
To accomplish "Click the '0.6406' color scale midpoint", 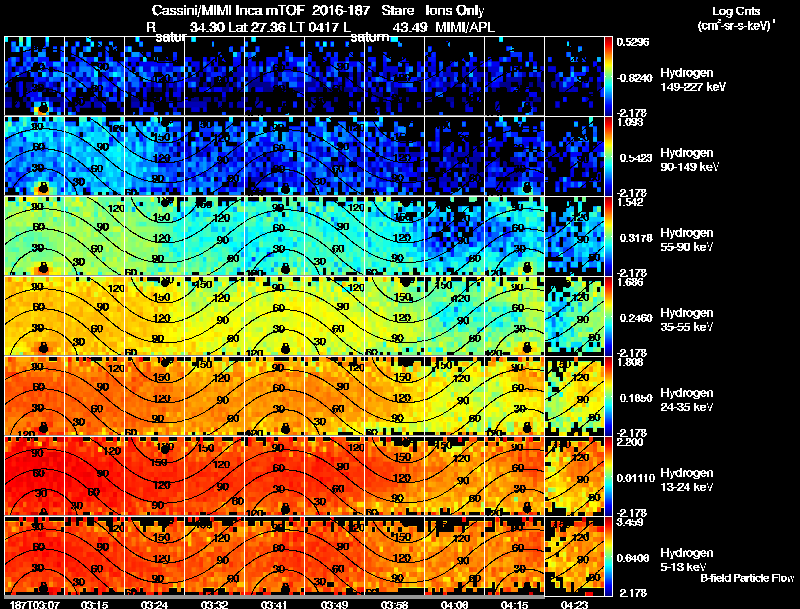I will (633, 559).
